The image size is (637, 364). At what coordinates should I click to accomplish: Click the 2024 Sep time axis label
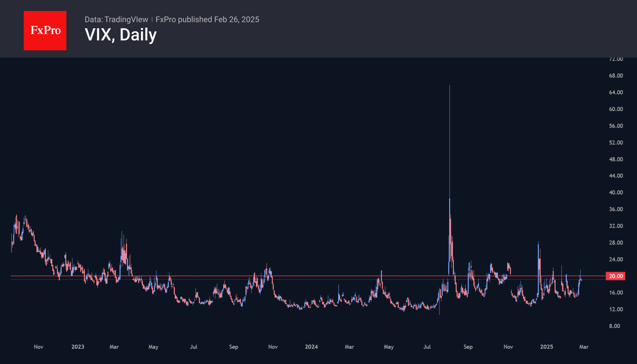click(468, 347)
